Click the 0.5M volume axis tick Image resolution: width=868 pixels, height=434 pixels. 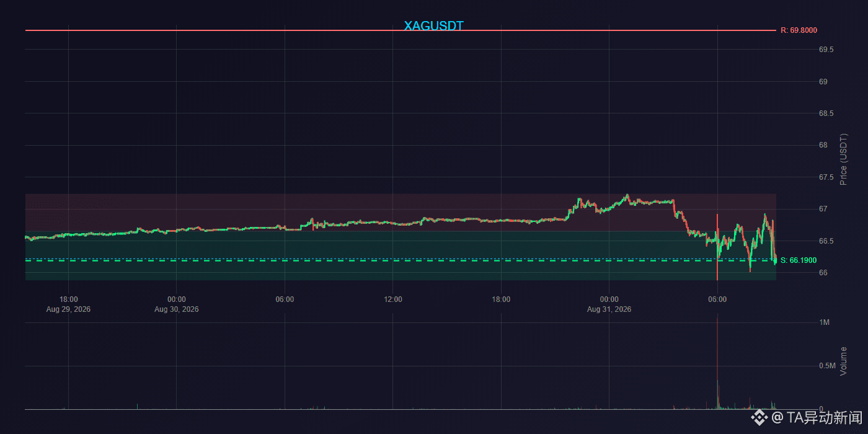tap(828, 366)
